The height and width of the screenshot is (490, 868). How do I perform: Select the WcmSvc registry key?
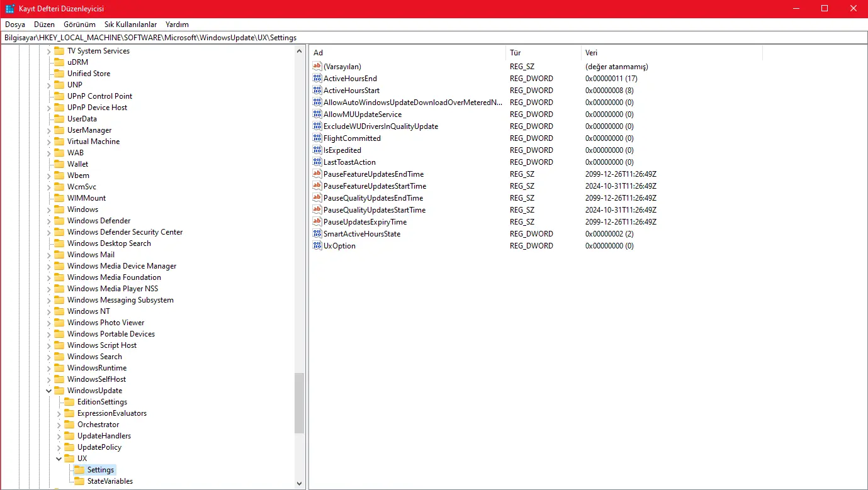coord(82,187)
